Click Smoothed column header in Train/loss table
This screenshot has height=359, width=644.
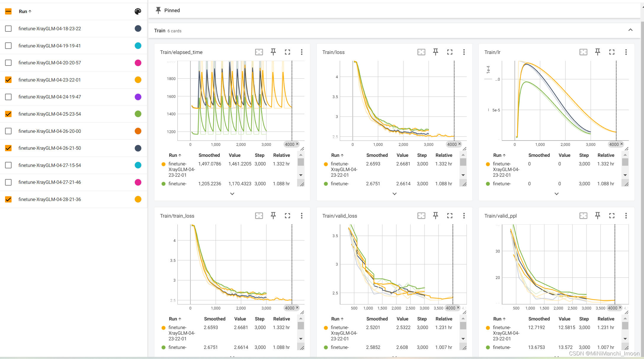[377, 155]
